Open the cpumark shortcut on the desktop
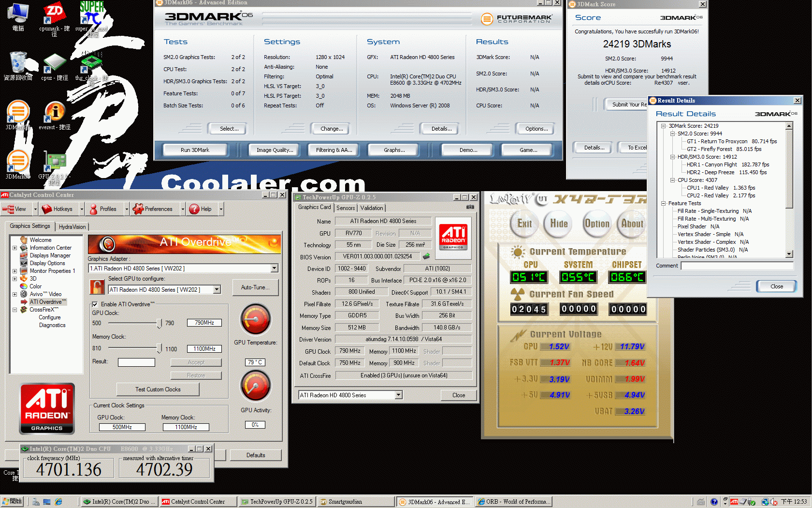812x508 pixels. 54,18
